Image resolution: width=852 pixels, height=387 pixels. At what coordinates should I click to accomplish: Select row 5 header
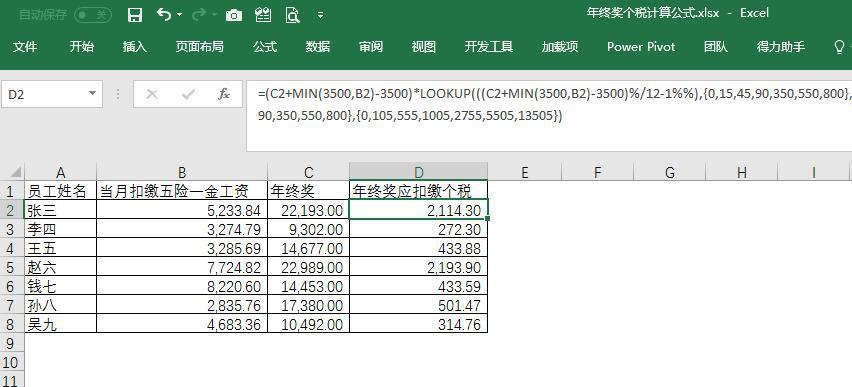click(12, 267)
